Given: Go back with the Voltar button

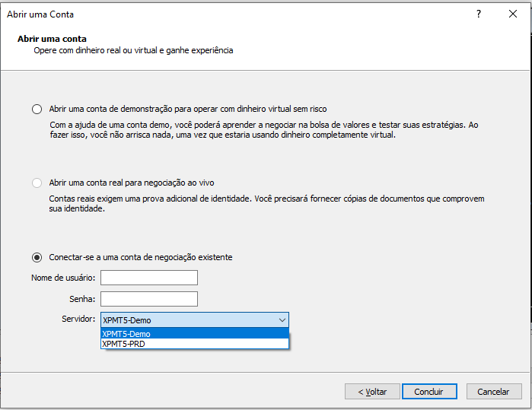Looking at the screenshot, I should tap(371, 392).
